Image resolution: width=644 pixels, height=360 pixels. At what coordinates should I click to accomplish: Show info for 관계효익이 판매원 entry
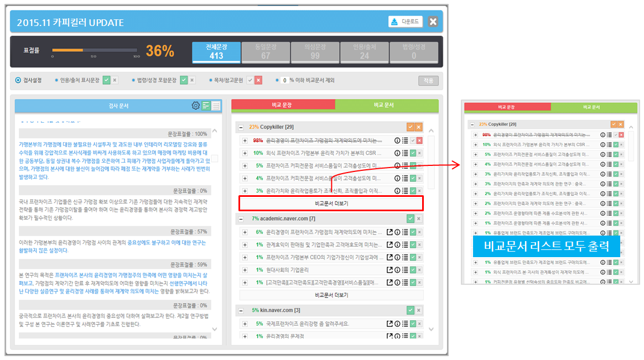[397, 244]
